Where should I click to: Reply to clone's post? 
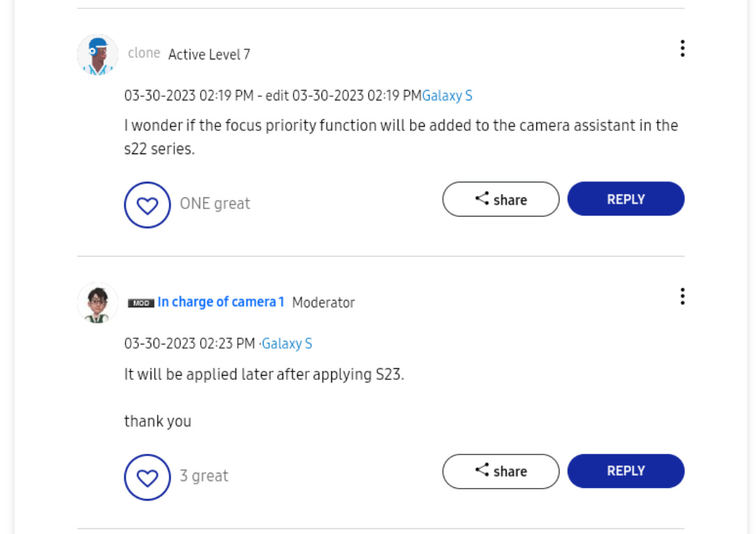click(x=626, y=199)
